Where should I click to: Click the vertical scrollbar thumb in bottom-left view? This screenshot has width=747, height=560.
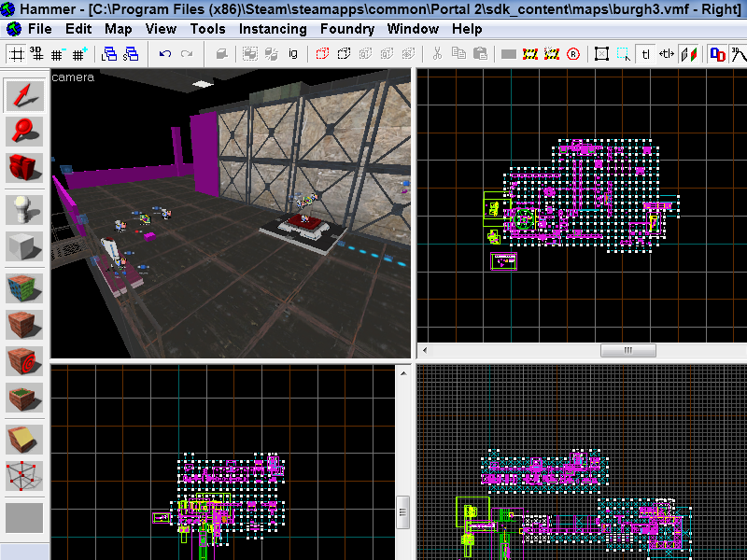click(403, 511)
